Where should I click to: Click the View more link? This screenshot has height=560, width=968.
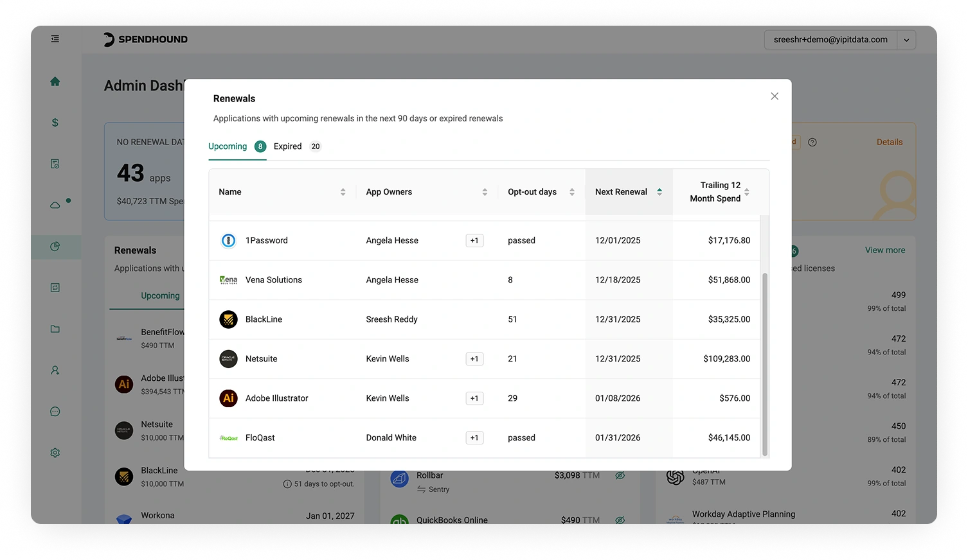pos(885,250)
